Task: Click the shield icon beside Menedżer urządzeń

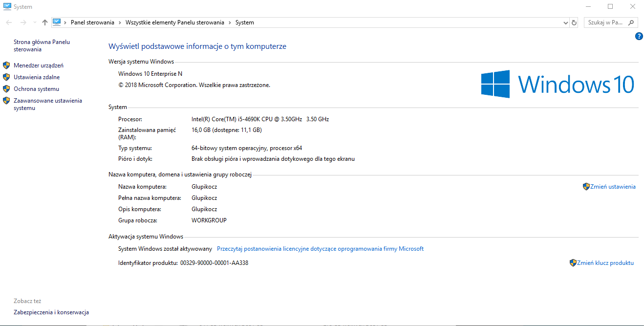Action: (6, 65)
